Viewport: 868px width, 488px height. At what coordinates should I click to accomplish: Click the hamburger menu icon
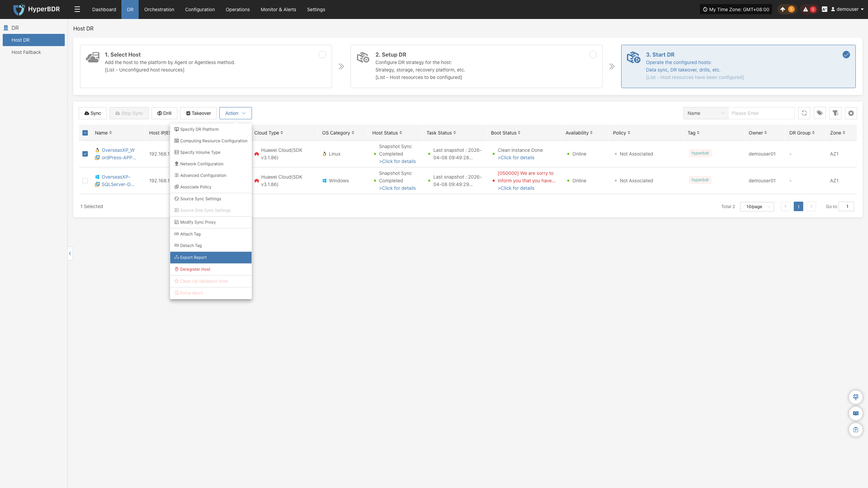tap(77, 9)
